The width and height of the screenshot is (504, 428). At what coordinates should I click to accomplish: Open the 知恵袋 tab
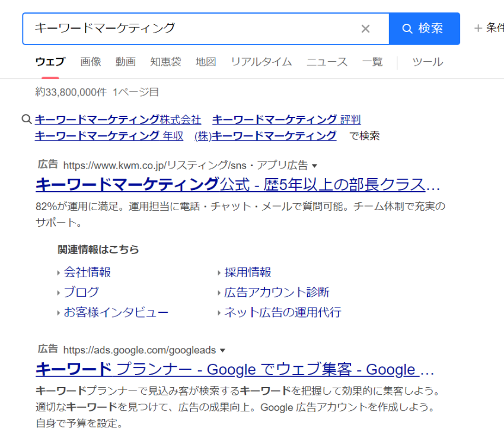(x=165, y=62)
